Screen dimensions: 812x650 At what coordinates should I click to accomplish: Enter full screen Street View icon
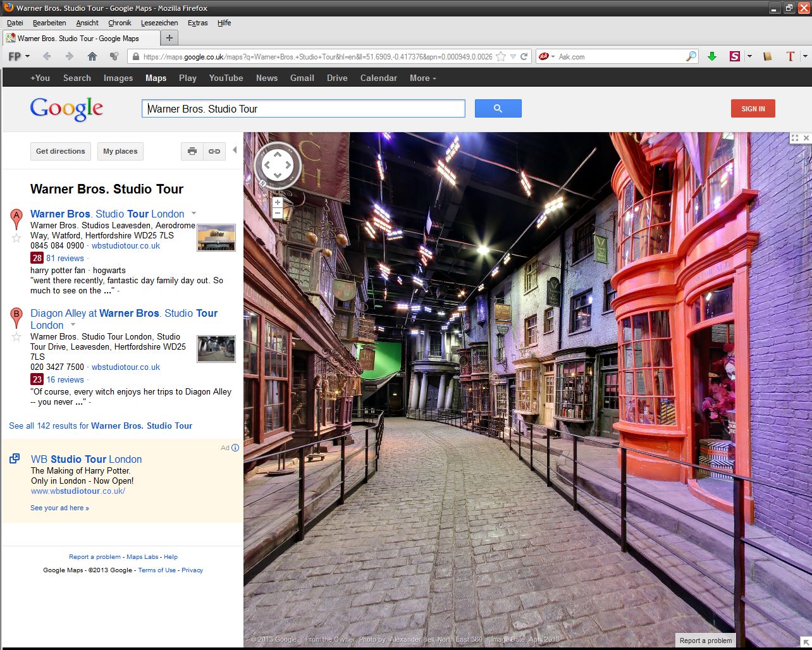coord(796,138)
